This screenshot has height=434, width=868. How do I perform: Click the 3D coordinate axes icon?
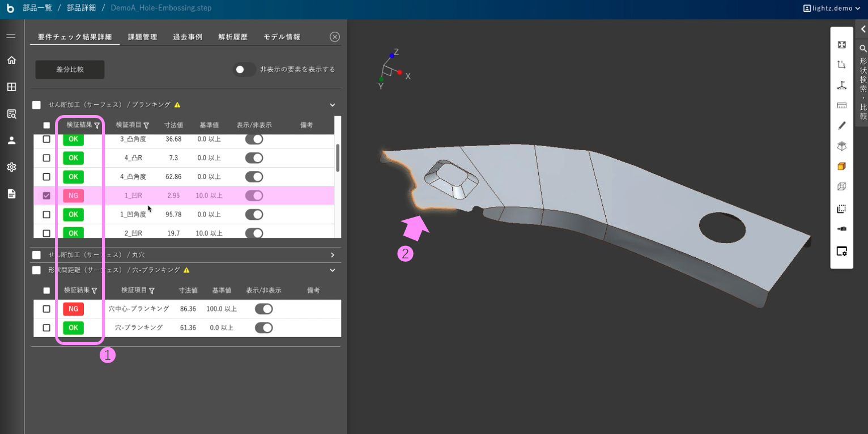tap(842, 85)
